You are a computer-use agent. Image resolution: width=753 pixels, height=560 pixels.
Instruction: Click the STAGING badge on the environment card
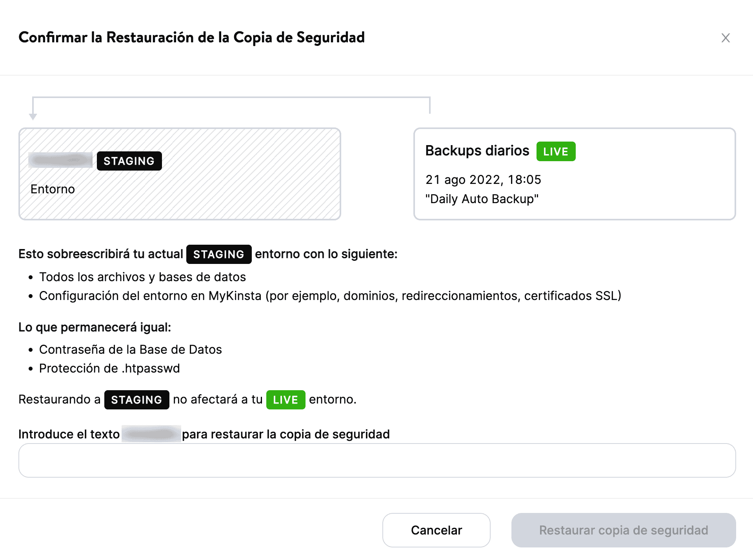(x=129, y=160)
